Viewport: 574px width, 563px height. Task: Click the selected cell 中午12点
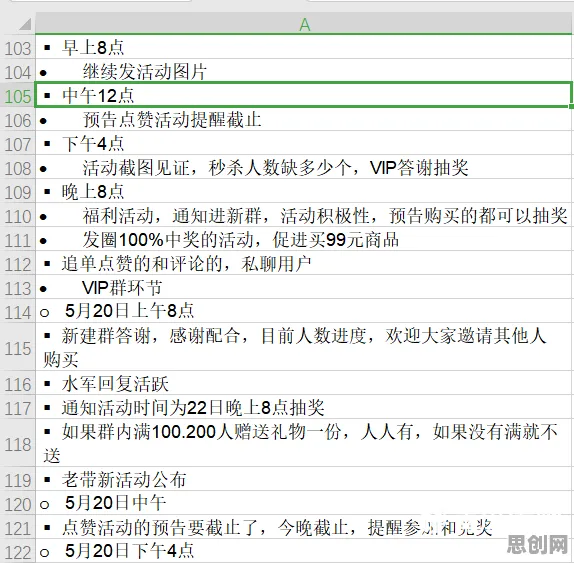pos(303,95)
